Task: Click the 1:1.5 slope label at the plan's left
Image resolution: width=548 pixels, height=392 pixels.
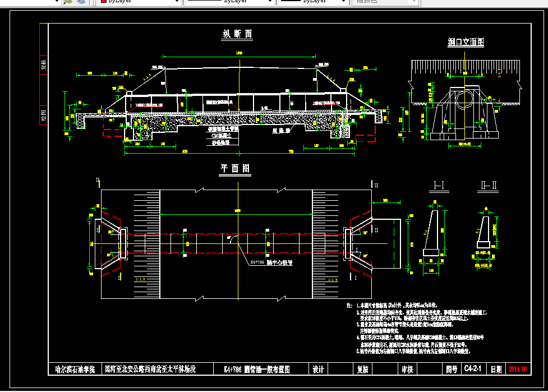Action: click(140, 279)
